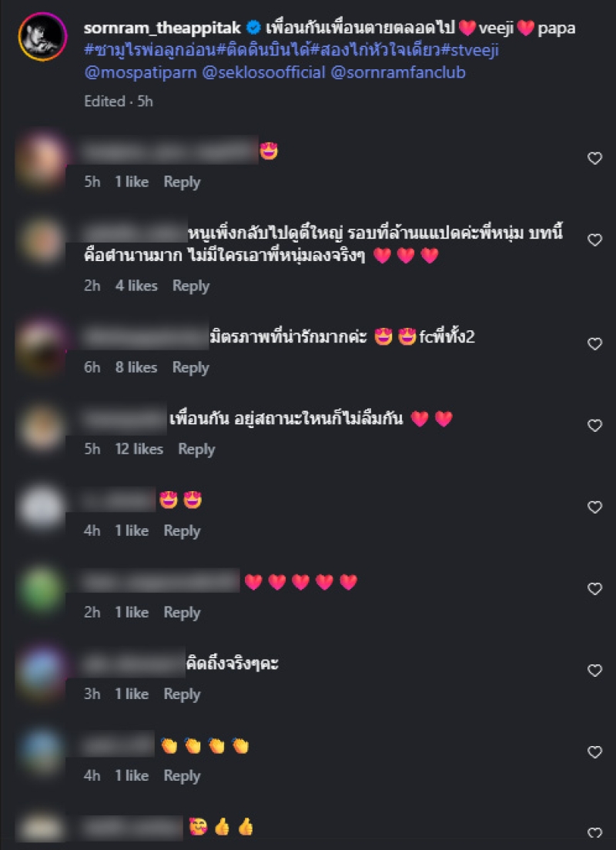The width and height of the screenshot is (616, 850).
Task: Reply to the 'คิดถึงจริงๆคะ' comment
Action: tap(182, 694)
